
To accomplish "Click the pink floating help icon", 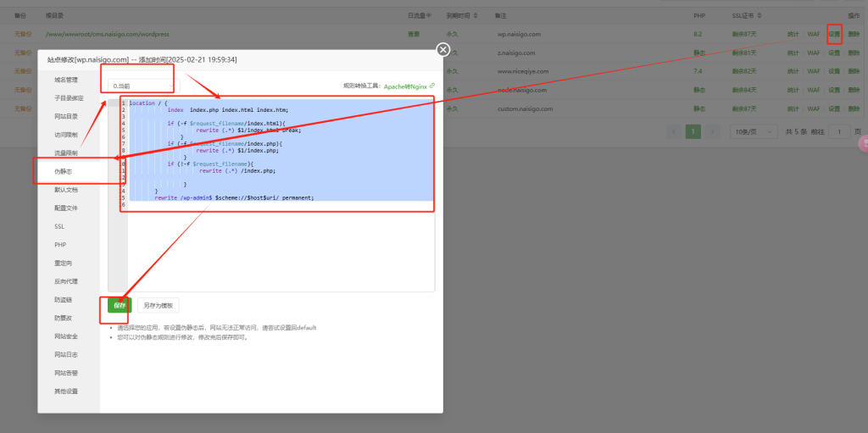I will click(863, 144).
